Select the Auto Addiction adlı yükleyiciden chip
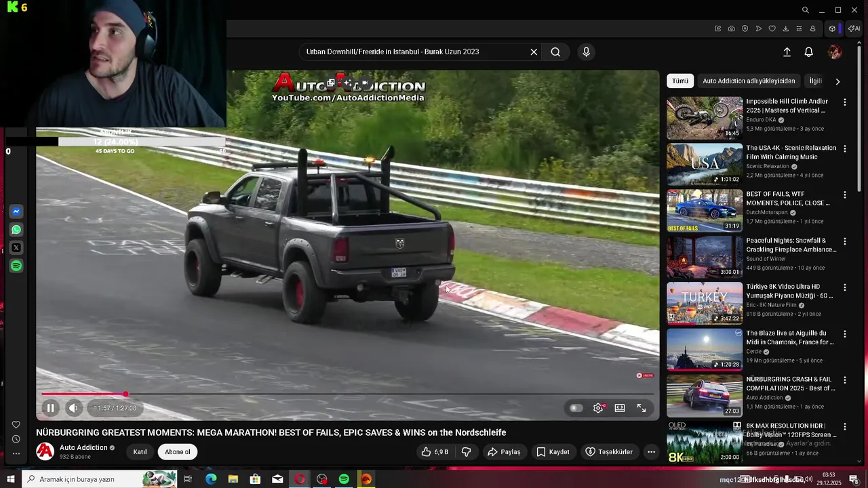Screen dimensions: 868x488 [749, 81]
